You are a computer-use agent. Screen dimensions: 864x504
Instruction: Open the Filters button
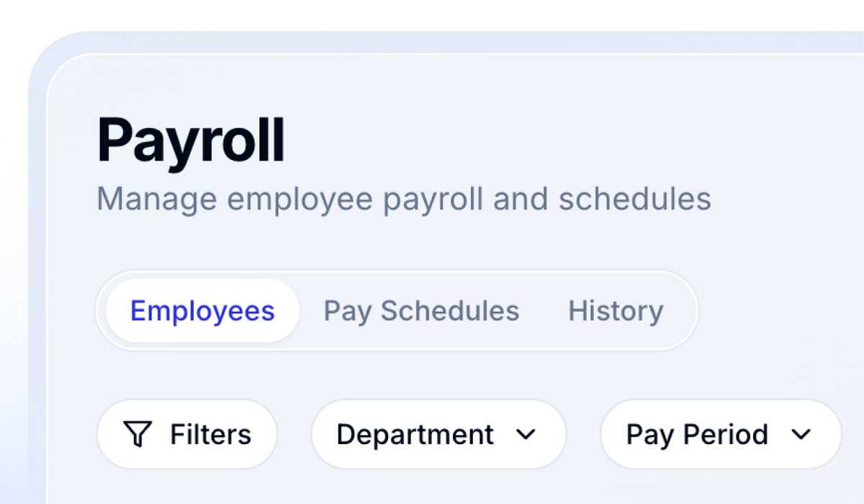(x=186, y=434)
